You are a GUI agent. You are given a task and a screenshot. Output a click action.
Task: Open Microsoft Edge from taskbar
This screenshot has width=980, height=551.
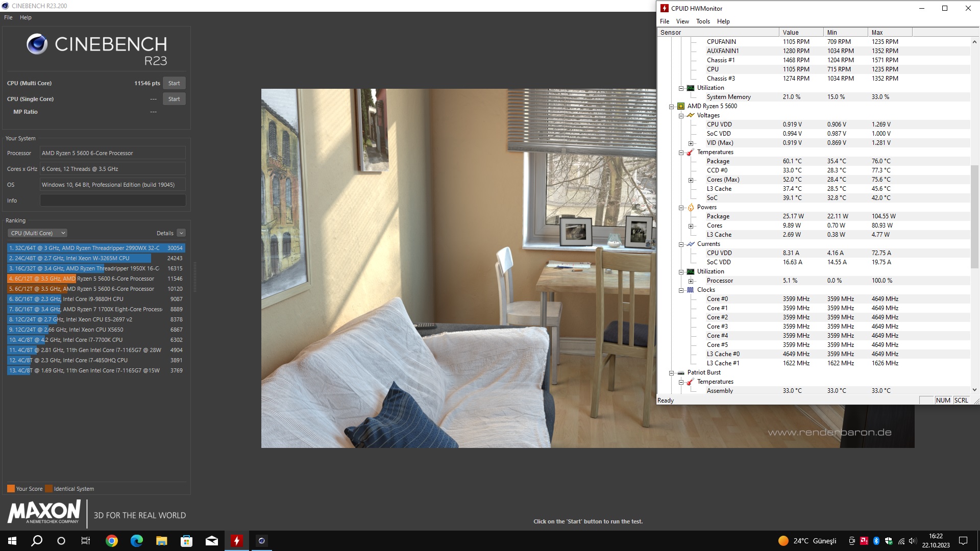pyautogui.click(x=136, y=541)
